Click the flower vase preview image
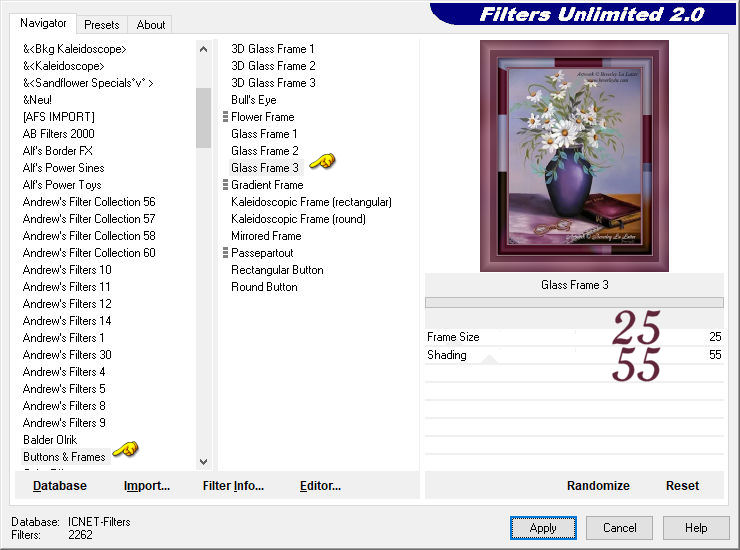This screenshot has width=740, height=550. pos(574,156)
